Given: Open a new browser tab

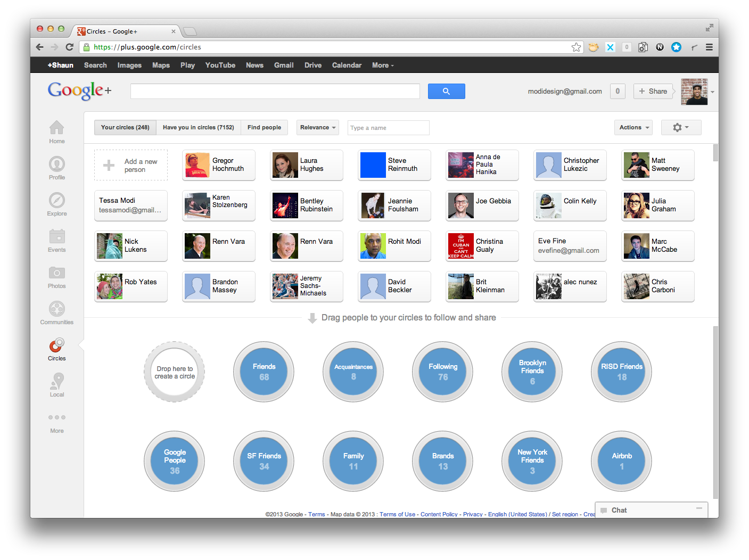Looking at the screenshot, I should click(x=190, y=31).
